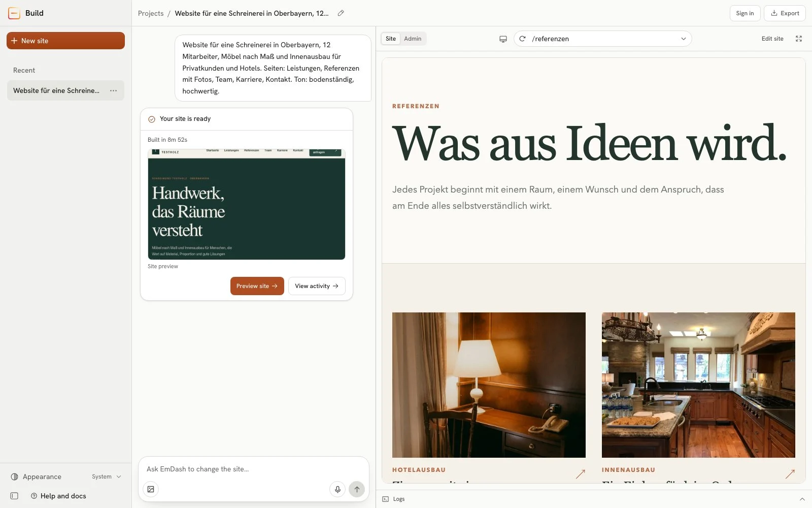Open the Appearance System dropdown
Screen dimensions: 812x508
pyautogui.click(x=107, y=477)
